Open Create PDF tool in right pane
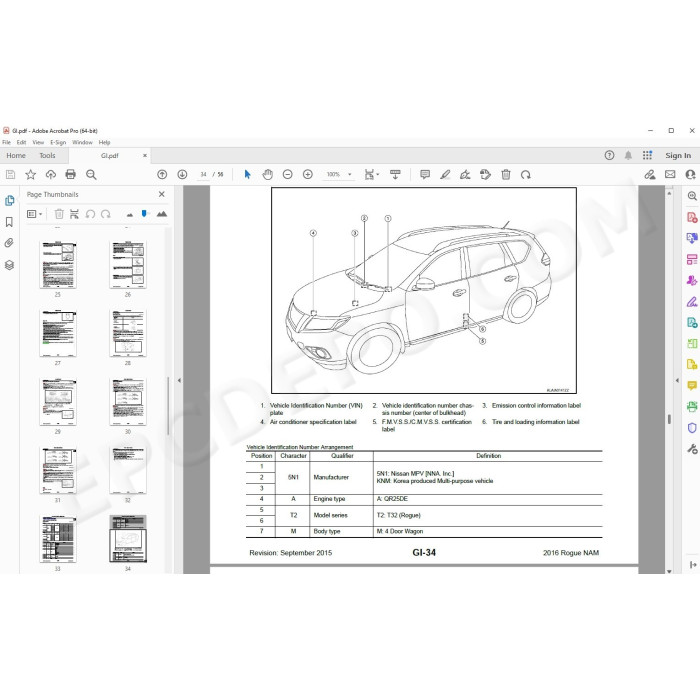700x700 pixels. (x=692, y=217)
